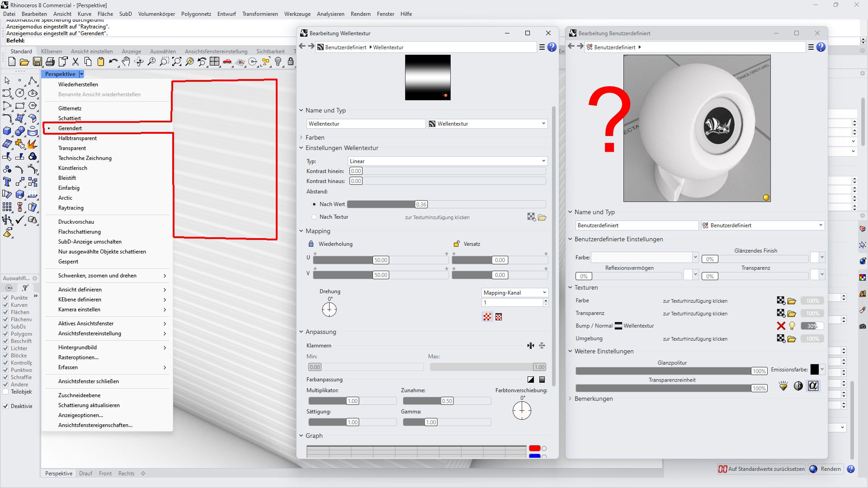Image resolution: width=868 pixels, height=488 pixels.
Task: Choose Raytracing display mode from menu
Action: click(x=71, y=208)
